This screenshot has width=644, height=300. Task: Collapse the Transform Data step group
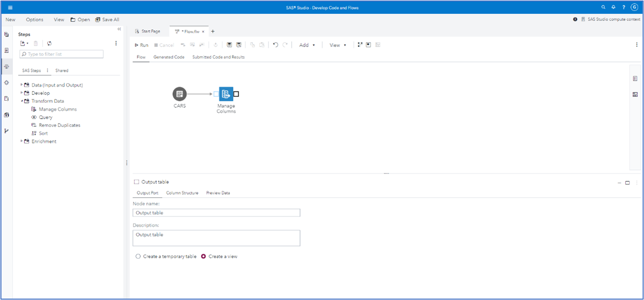coord(21,101)
